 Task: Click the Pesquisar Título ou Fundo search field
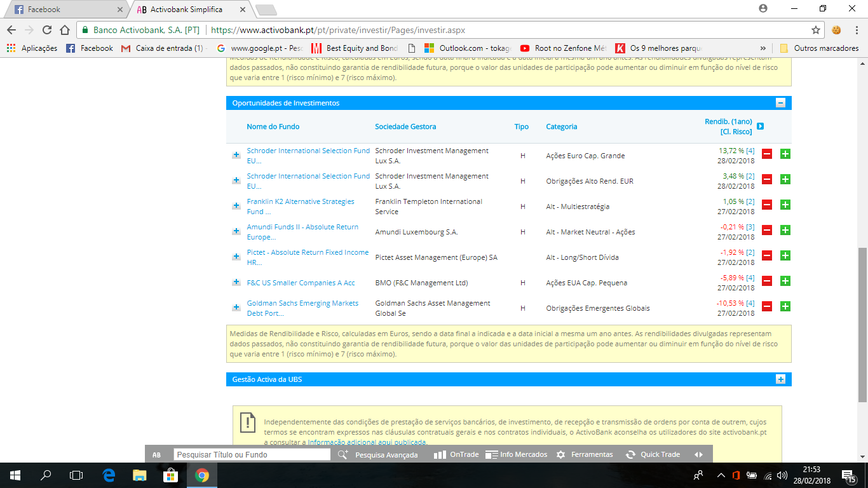coord(252,454)
